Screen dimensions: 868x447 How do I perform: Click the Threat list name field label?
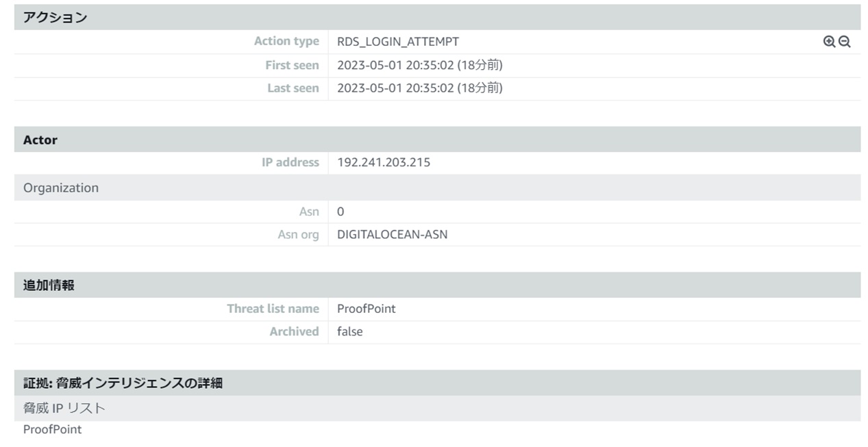[273, 309]
